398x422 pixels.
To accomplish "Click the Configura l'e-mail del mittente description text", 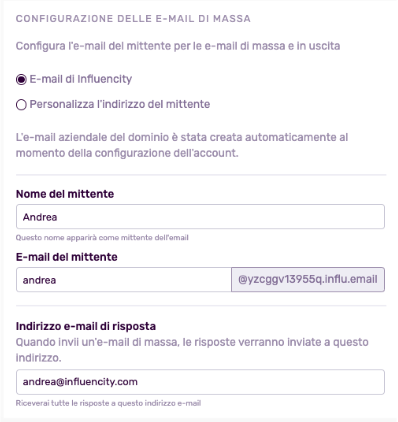I will pyautogui.click(x=178, y=46).
